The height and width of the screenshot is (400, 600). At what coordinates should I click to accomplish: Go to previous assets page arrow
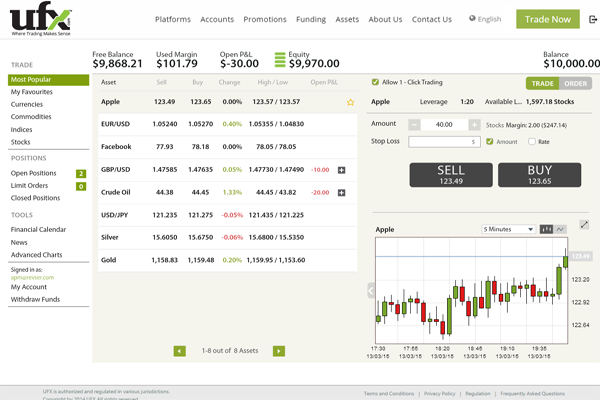[x=180, y=351]
